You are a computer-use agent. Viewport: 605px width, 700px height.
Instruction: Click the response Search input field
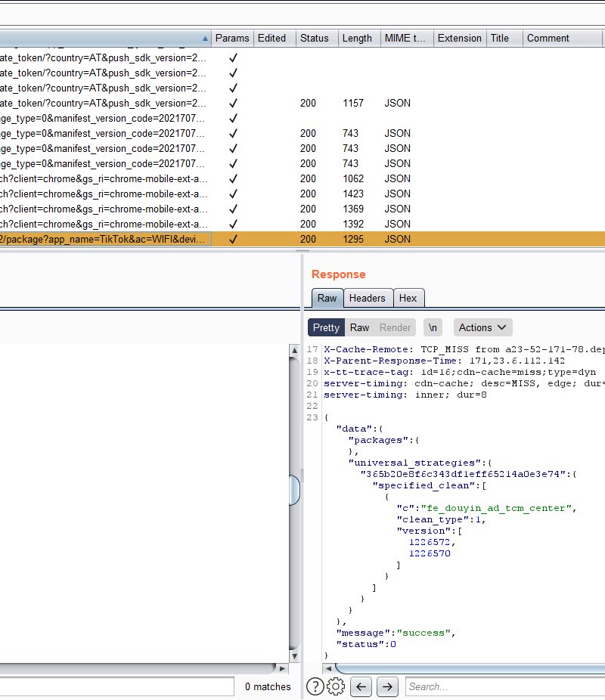(x=503, y=686)
